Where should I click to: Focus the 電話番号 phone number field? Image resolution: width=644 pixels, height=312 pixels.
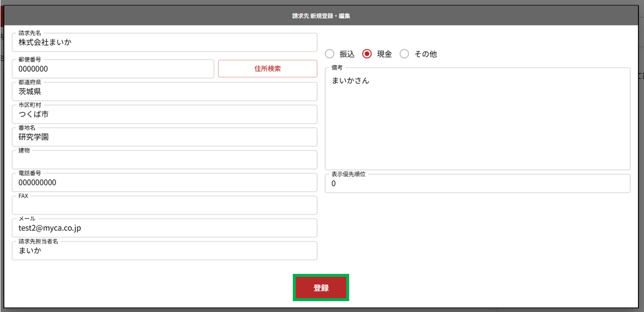tap(164, 183)
